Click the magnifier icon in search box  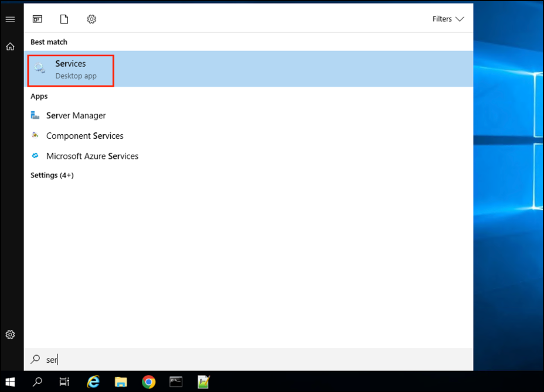point(35,359)
